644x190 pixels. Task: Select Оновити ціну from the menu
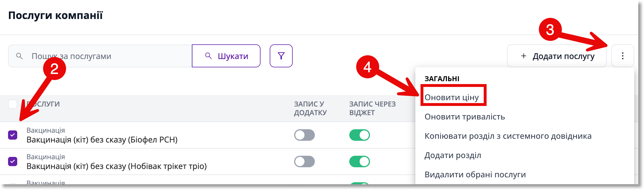(452, 97)
